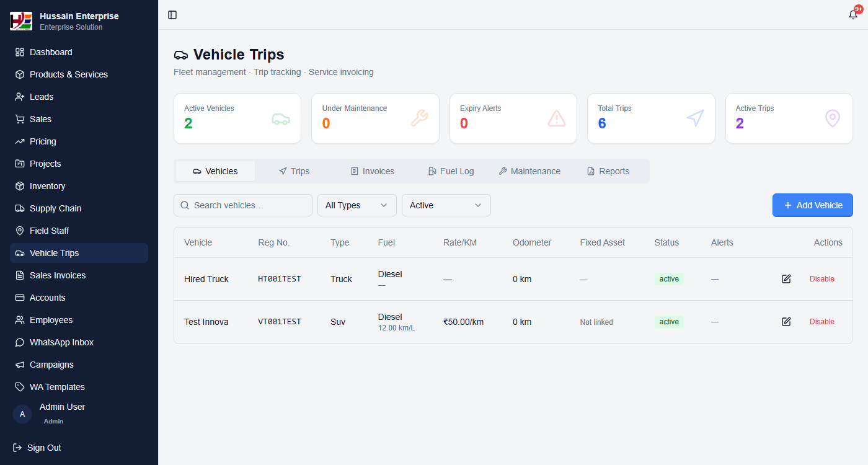Click the edit icon for Test Innova
Screen dimensions: 868x465
tap(786, 322)
